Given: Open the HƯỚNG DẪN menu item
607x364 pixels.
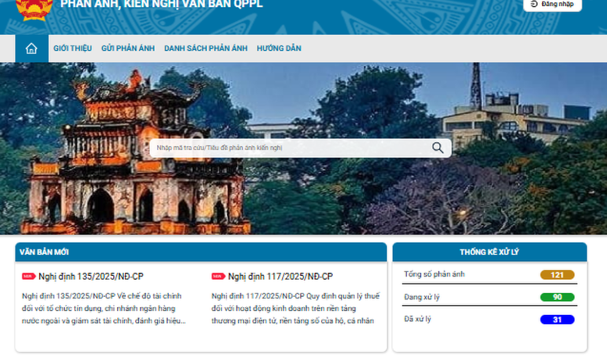Looking at the screenshot, I should [x=279, y=49].
